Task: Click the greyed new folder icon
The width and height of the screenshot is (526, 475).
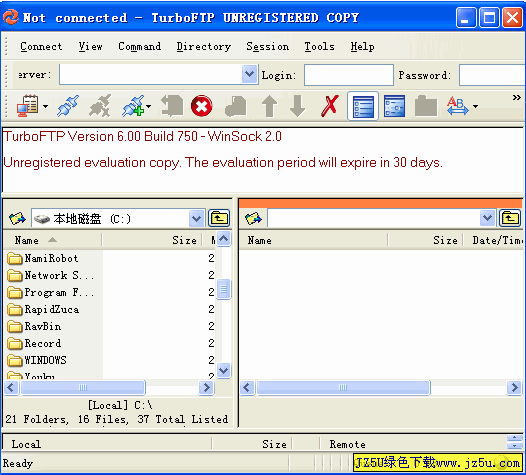Action: [x=426, y=106]
